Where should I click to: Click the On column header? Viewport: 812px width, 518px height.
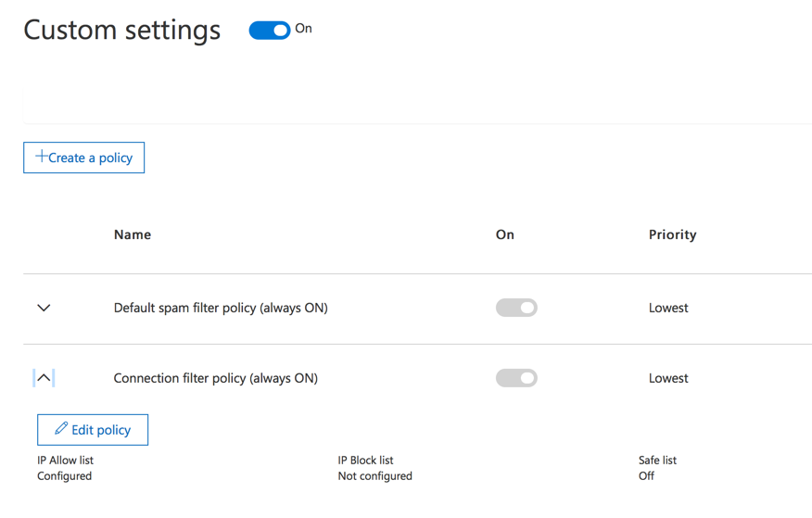(x=505, y=234)
